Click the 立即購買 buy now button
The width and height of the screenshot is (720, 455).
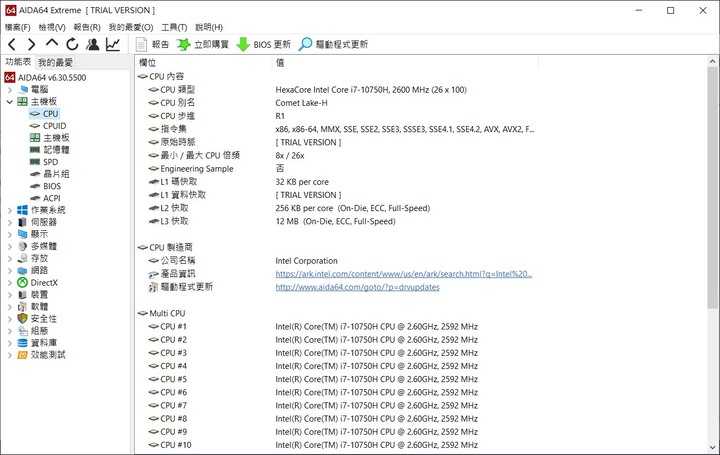pyautogui.click(x=203, y=45)
